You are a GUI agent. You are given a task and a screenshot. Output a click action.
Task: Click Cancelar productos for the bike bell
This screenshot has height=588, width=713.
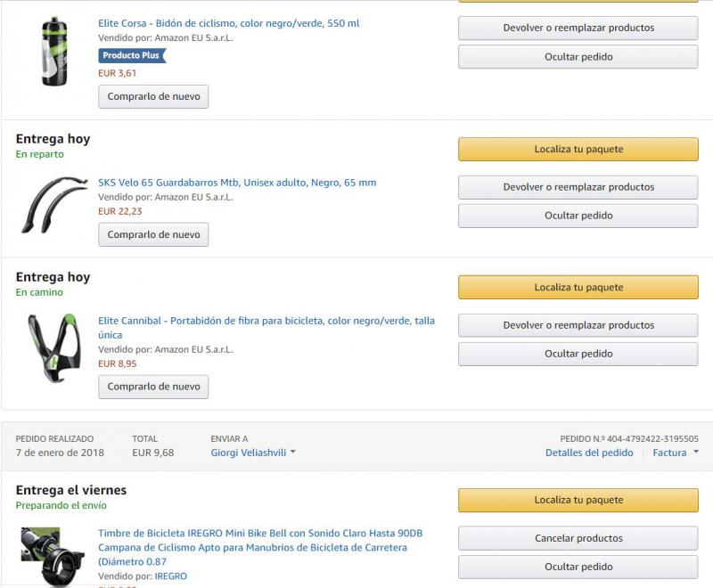coord(578,538)
